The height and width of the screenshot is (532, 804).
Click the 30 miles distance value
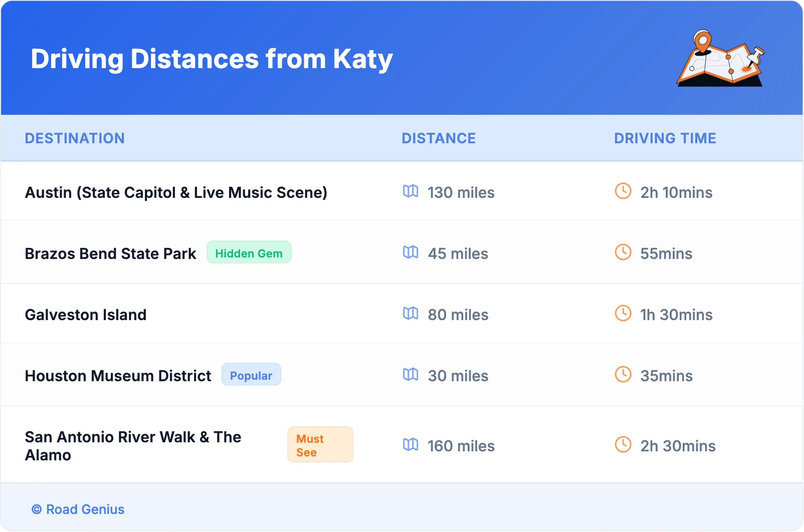458,376
